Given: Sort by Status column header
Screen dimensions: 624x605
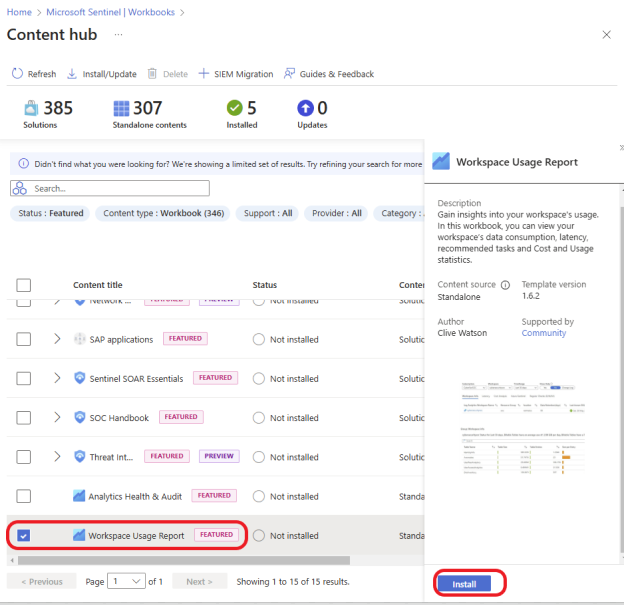Looking at the screenshot, I should tap(265, 285).
